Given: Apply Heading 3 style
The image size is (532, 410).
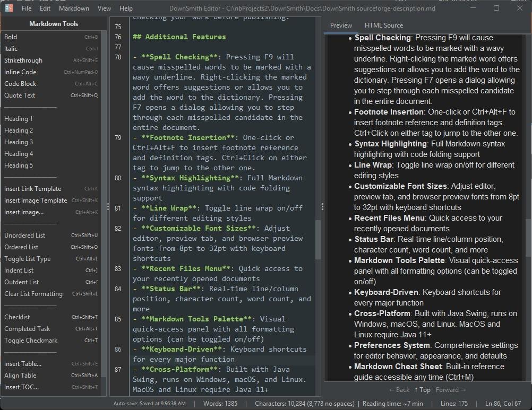Looking at the screenshot, I should pos(51,142).
